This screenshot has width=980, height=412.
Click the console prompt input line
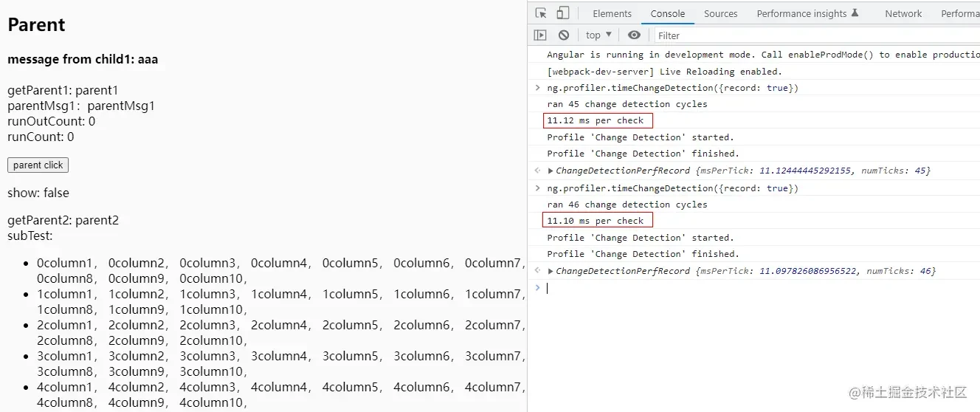(x=760, y=288)
